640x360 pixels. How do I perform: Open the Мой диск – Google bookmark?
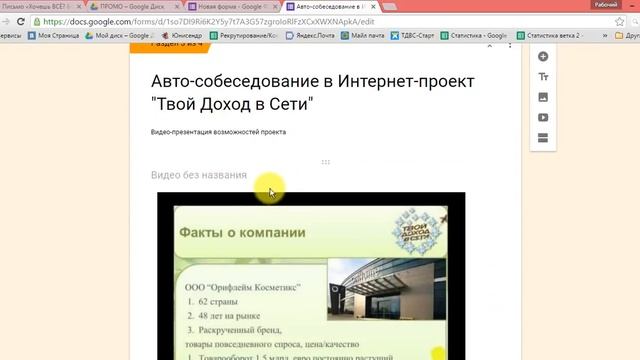coord(119,36)
